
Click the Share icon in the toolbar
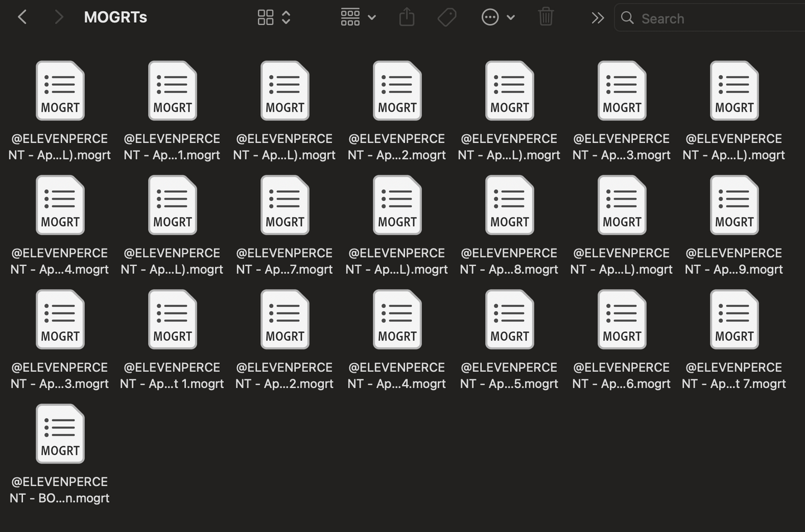coord(407,17)
